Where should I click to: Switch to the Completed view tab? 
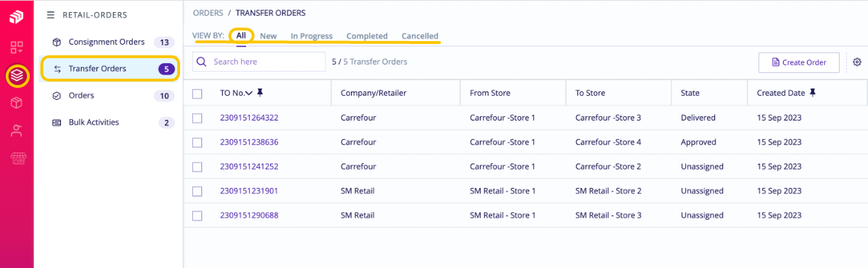coord(367,36)
